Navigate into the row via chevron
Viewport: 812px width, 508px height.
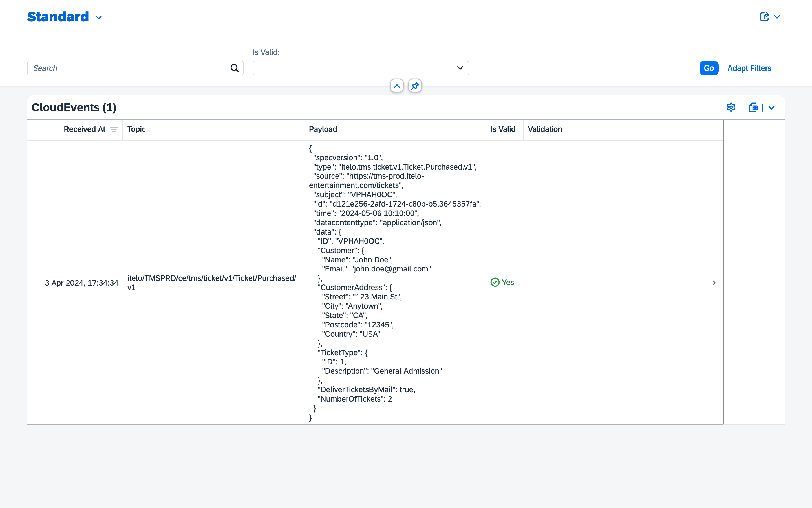[x=714, y=283]
